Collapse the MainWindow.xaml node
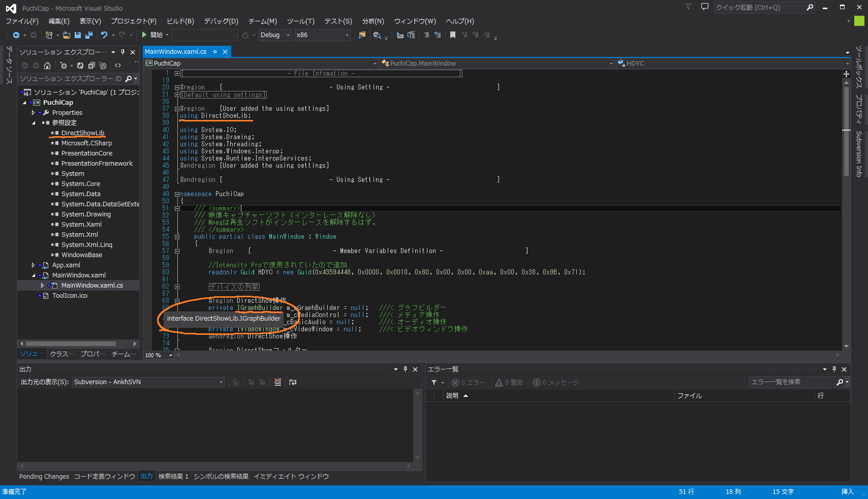The image size is (868, 499). pyautogui.click(x=34, y=275)
